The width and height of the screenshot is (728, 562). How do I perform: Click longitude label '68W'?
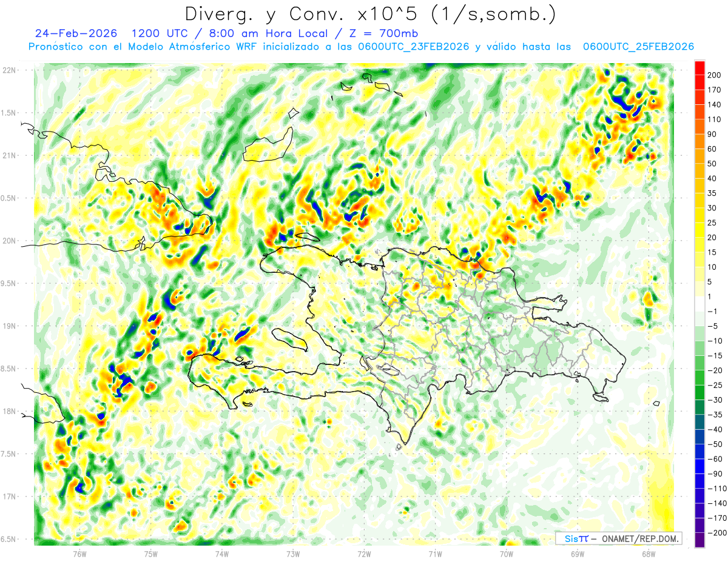[649, 554]
